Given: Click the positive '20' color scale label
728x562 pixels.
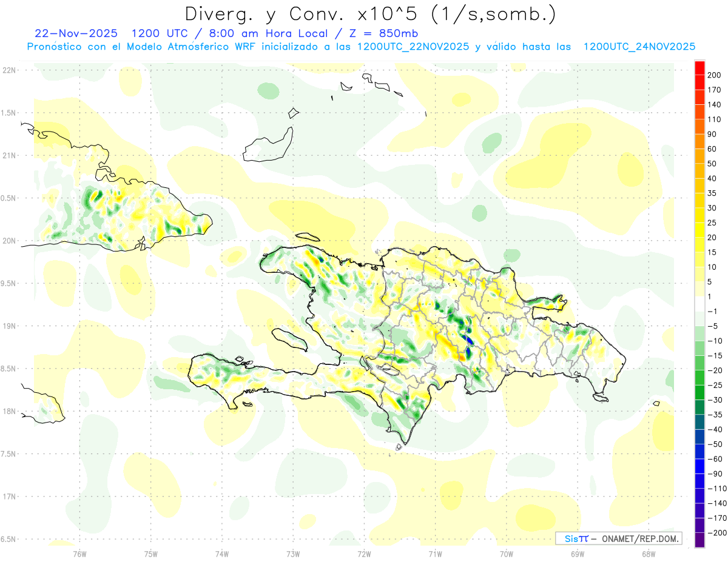Looking at the screenshot, I should tap(712, 238).
